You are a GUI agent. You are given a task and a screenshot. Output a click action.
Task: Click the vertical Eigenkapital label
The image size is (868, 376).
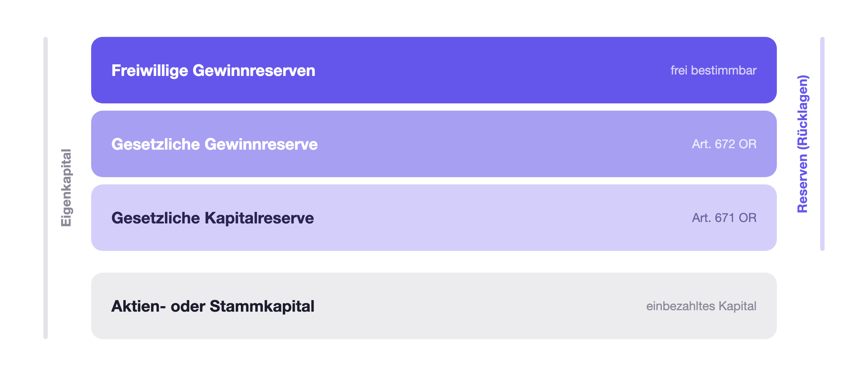pyautogui.click(x=66, y=188)
